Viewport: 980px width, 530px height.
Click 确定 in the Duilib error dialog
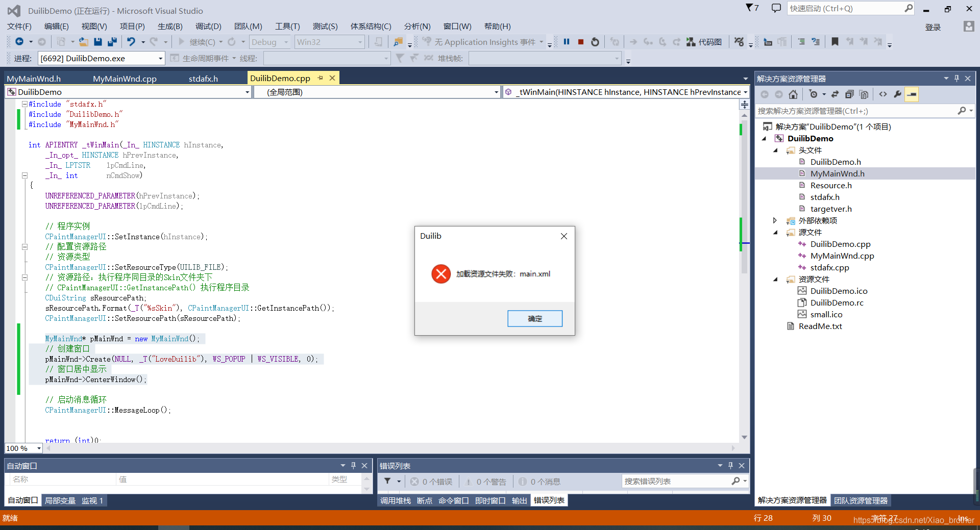(535, 319)
